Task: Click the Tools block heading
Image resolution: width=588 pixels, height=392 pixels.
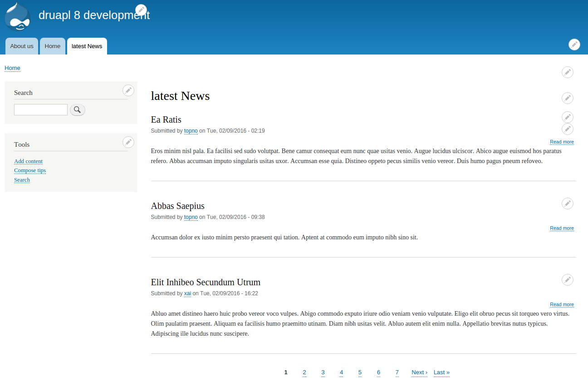Action: (22, 144)
